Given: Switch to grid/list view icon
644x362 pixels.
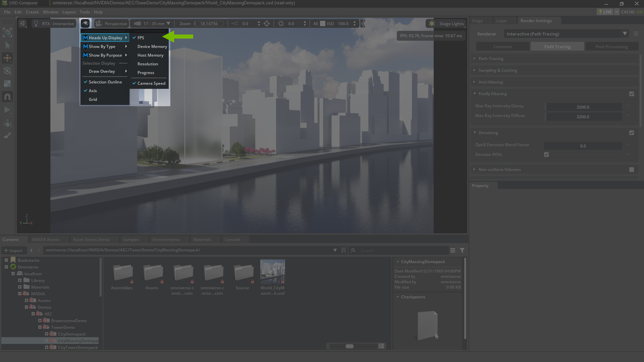Looking at the screenshot, I should click(x=381, y=346).
